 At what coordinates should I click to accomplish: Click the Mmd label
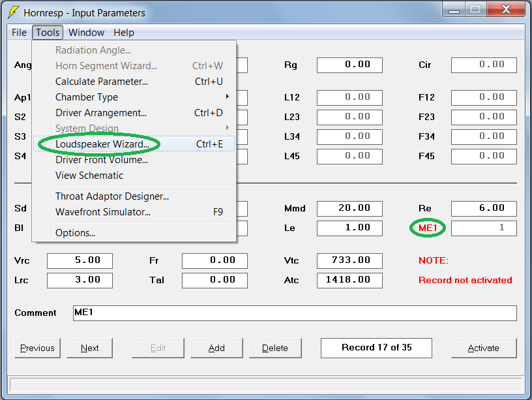tap(295, 209)
